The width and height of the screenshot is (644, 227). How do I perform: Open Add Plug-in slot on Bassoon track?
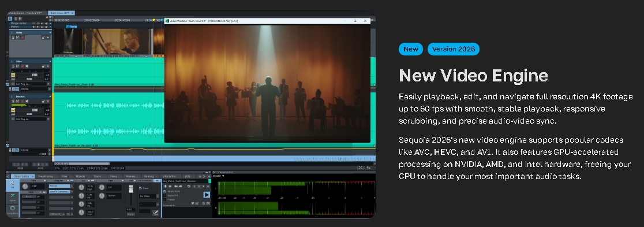31,119
